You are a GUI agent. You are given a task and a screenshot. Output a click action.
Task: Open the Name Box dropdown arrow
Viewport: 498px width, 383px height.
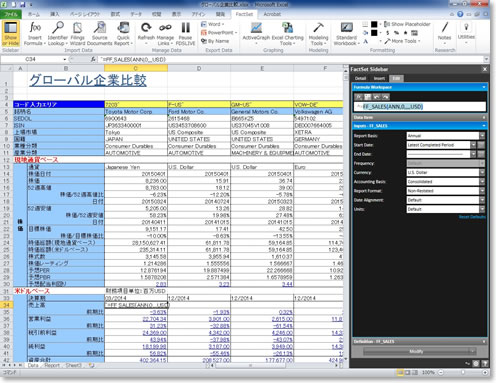(x=65, y=59)
